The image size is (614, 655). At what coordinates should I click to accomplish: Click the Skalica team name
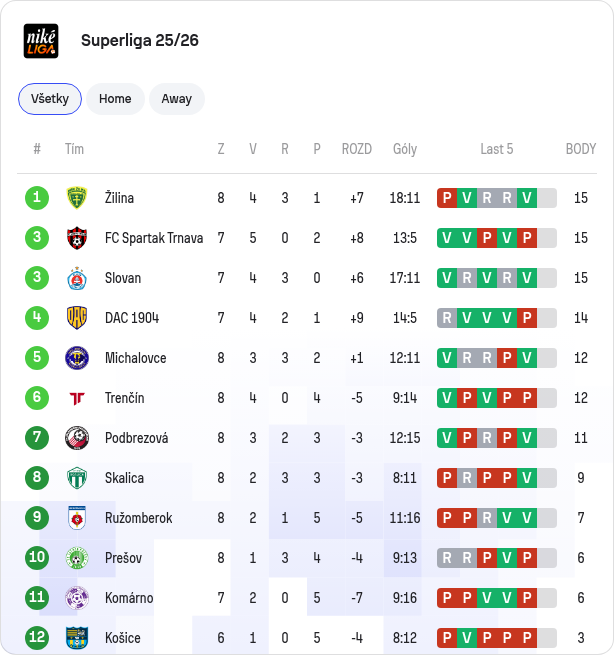pos(124,478)
